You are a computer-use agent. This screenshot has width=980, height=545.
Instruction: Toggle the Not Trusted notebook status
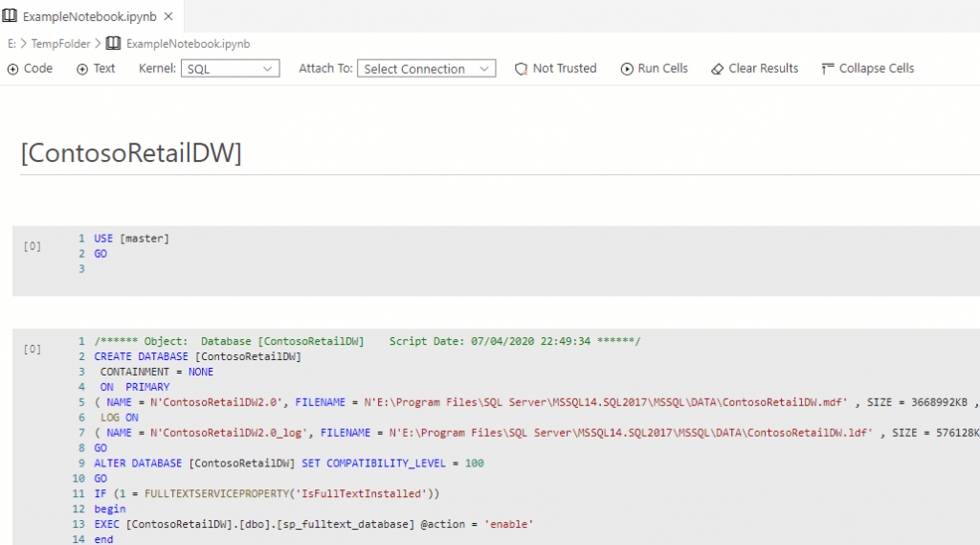tap(556, 68)
